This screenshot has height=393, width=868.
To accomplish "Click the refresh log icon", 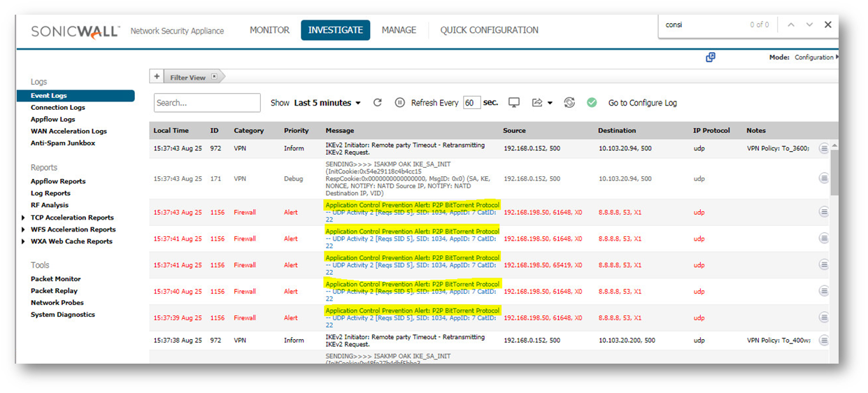I will pyautogui.click(x=378, y=103).
